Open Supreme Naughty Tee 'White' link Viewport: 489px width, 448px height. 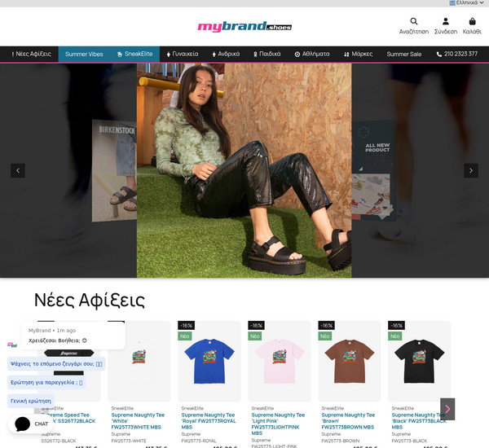[138, 421]
